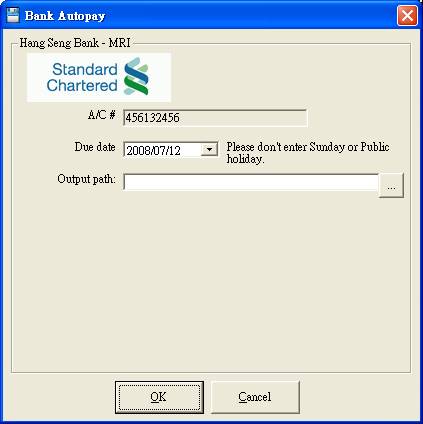423x424 pixels.
Task: Select the day 12 in Due date
Action: pos(174,151)
